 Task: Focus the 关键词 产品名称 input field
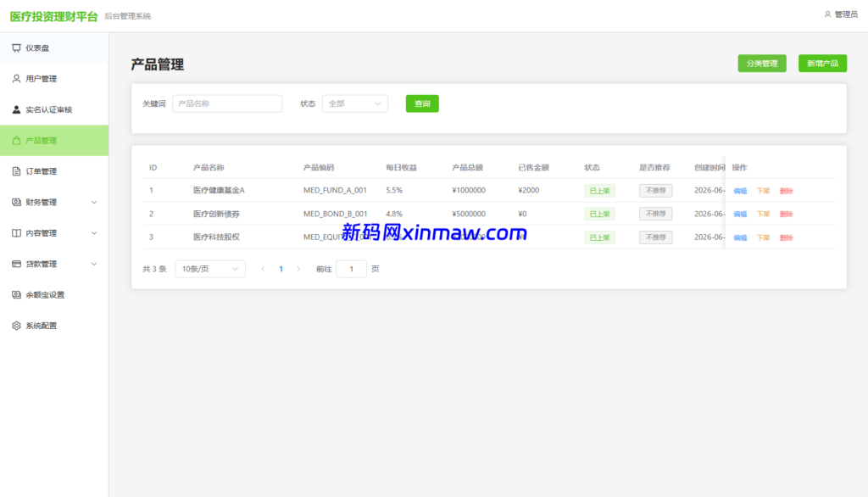click(227, 103)
